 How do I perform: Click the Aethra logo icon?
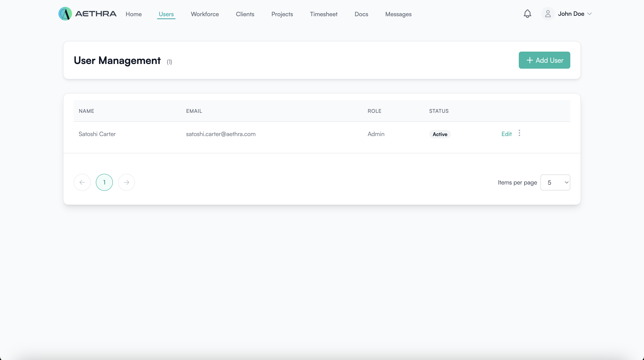coord(65,14)
